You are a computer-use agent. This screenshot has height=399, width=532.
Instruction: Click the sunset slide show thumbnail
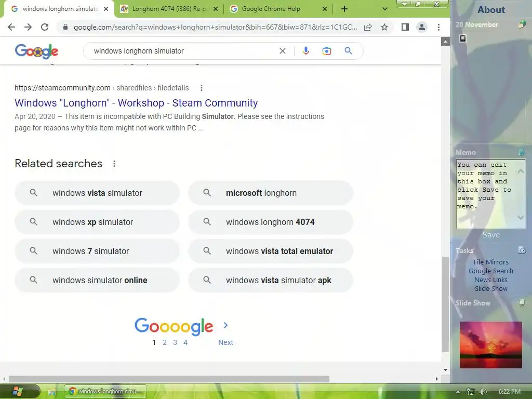pyautogui.click(x=490, y=345)
